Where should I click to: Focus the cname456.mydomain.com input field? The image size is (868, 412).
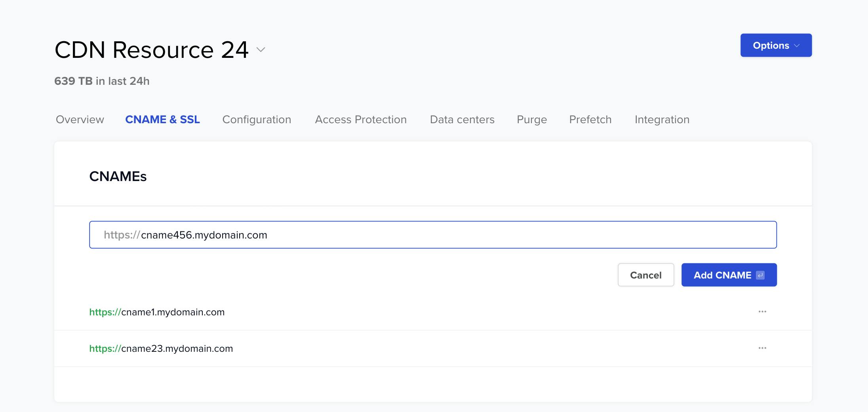tap(432, 235)
